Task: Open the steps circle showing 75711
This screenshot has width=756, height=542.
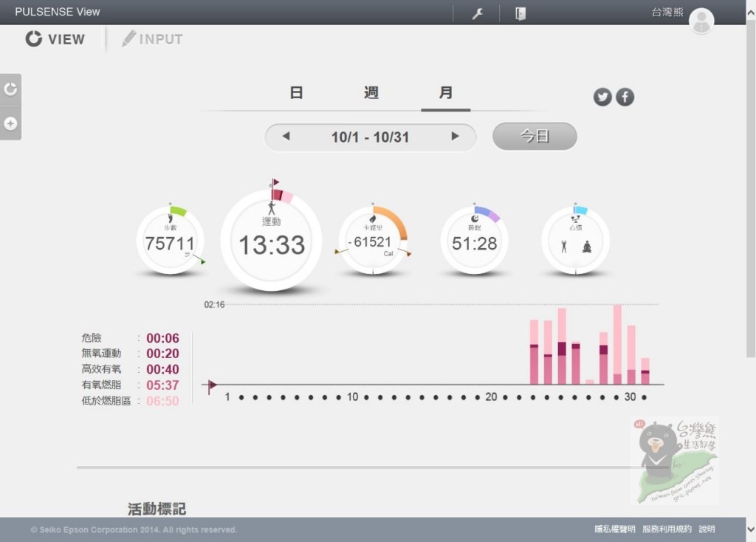Action: pos(171,241)
